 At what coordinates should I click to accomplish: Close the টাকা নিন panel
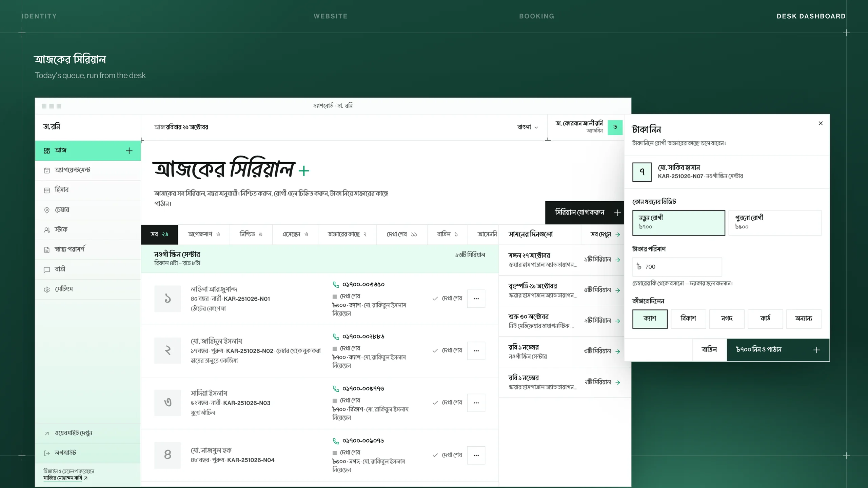(821, 123)
